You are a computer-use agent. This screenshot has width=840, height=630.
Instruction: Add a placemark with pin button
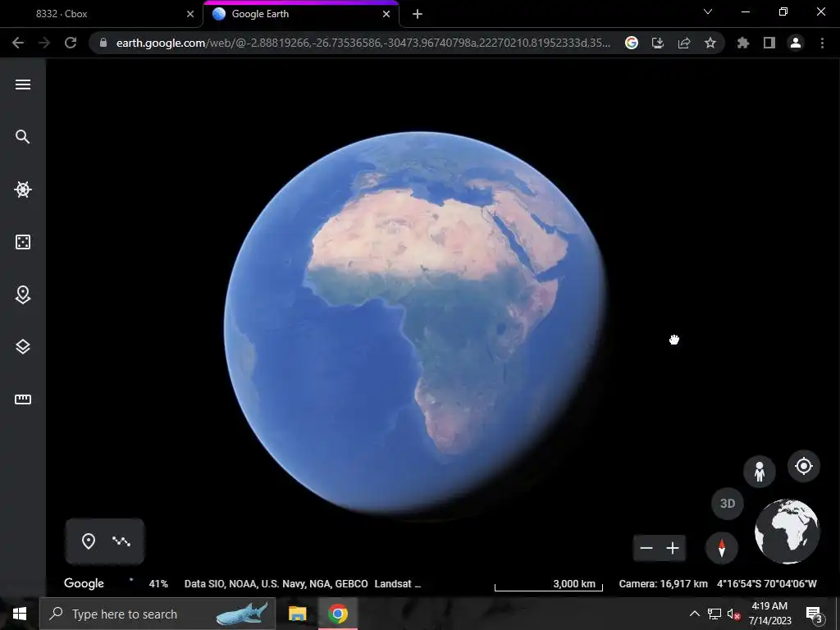(89, 541)
